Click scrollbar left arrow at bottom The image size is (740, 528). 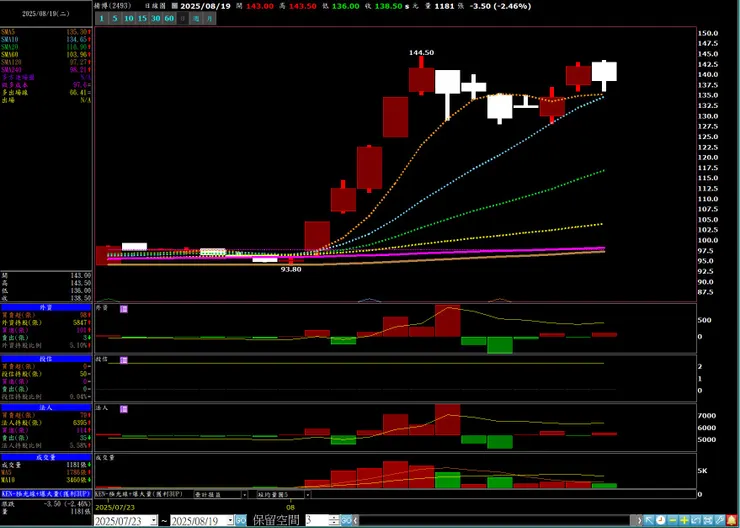pyautogui.click(x=356, y=520)
